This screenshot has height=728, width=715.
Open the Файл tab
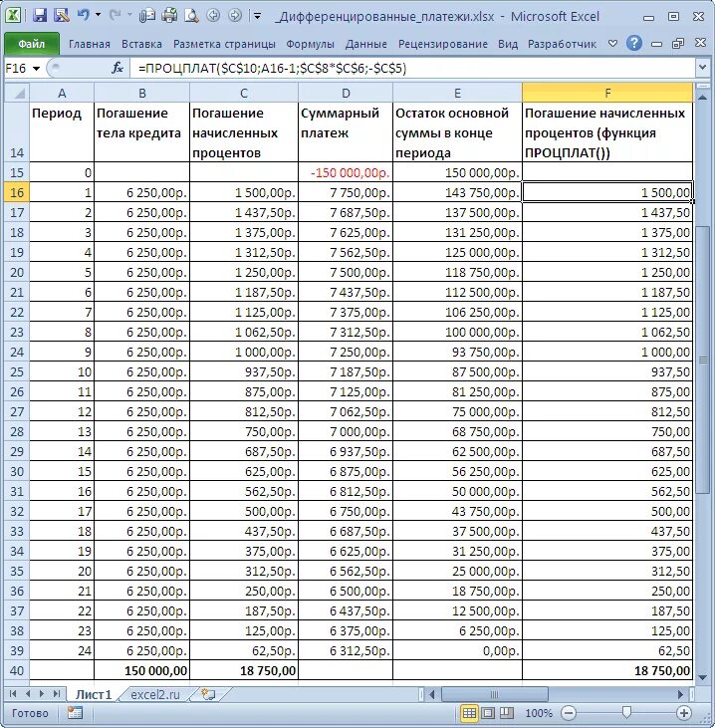click(32, 44)
